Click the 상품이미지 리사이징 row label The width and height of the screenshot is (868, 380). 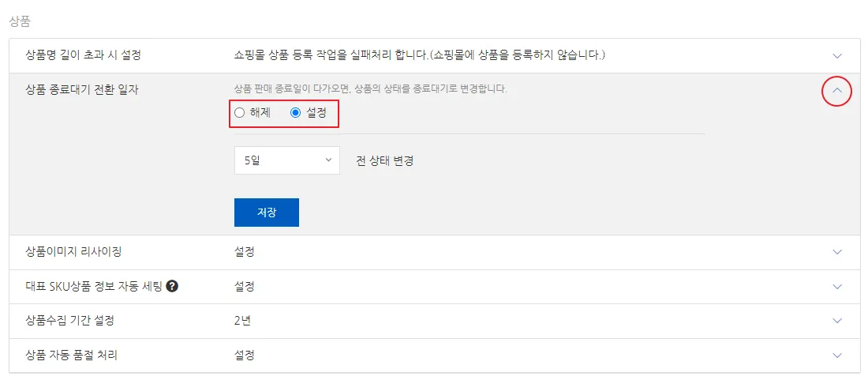[x=73, y=252]
